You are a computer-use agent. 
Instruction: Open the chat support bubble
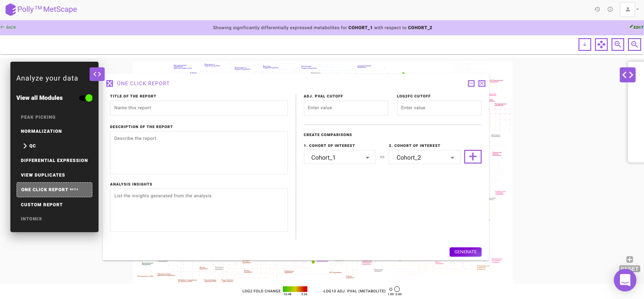pyautogui.click(x=625, y=280)
